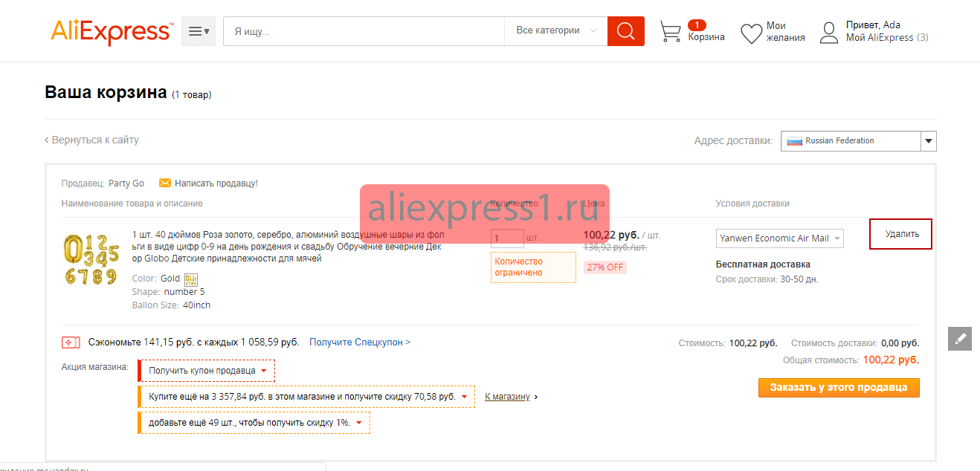The image size is (980, 471).
Task: Open the Получите Спецкупон link
Action: pyautogui.click(x=360, y=342)
